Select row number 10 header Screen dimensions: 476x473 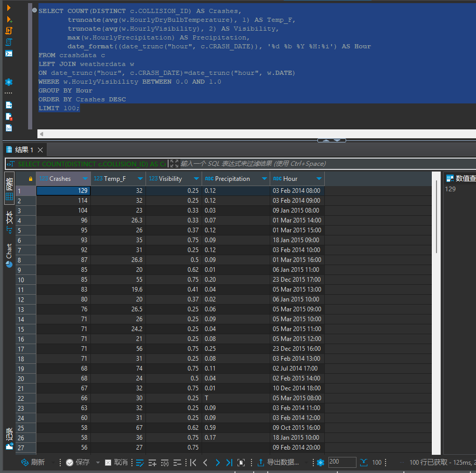26,280
